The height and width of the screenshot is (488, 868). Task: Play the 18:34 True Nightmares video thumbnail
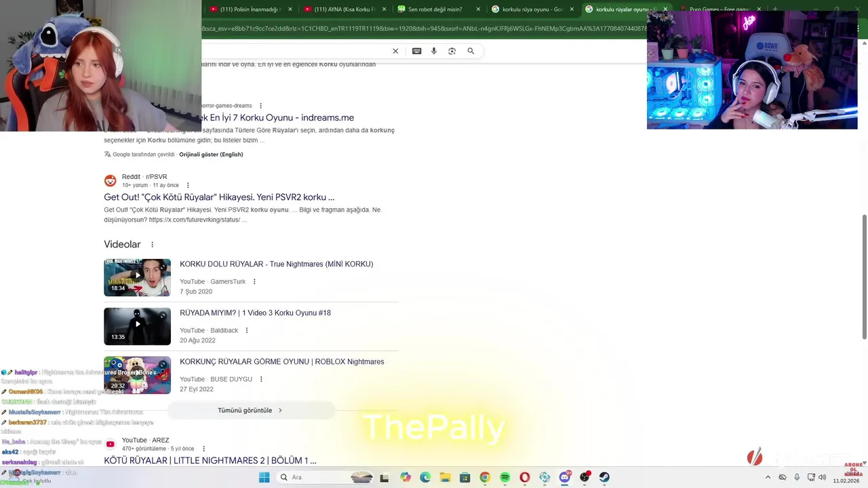(137, 277)
